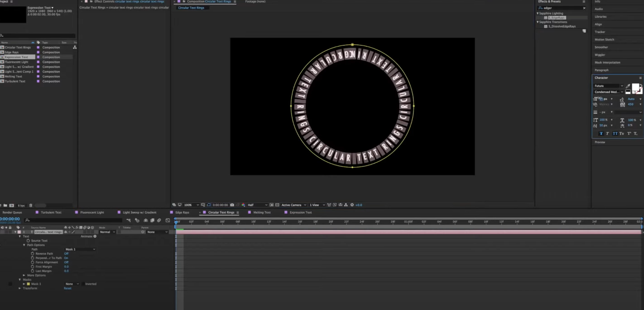Enable motion blur for all layers
The width and height of the screenshot is (644, 310).
pyautogui.click(x=159, y=220)
